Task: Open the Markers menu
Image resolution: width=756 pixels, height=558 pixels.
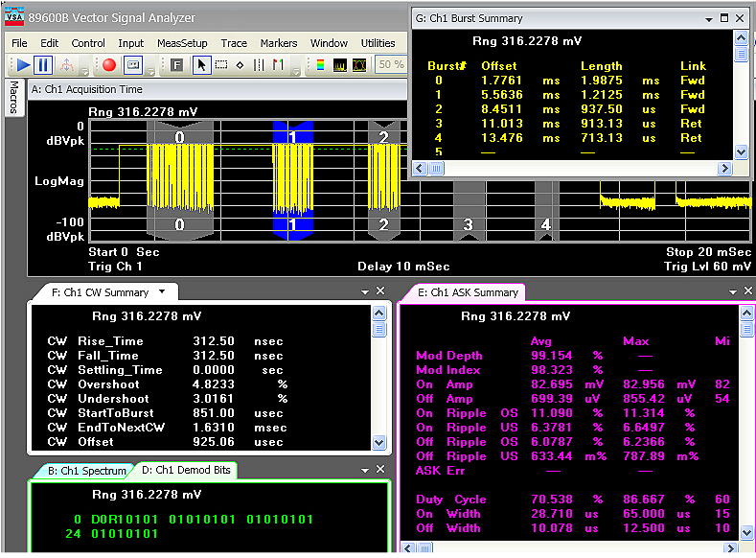Action: [x=278, y=43]
